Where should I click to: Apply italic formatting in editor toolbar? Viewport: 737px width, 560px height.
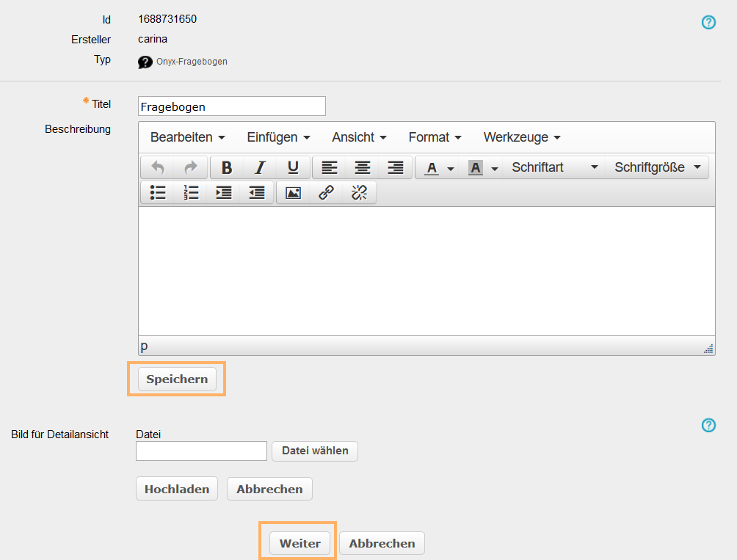point(260,167)
